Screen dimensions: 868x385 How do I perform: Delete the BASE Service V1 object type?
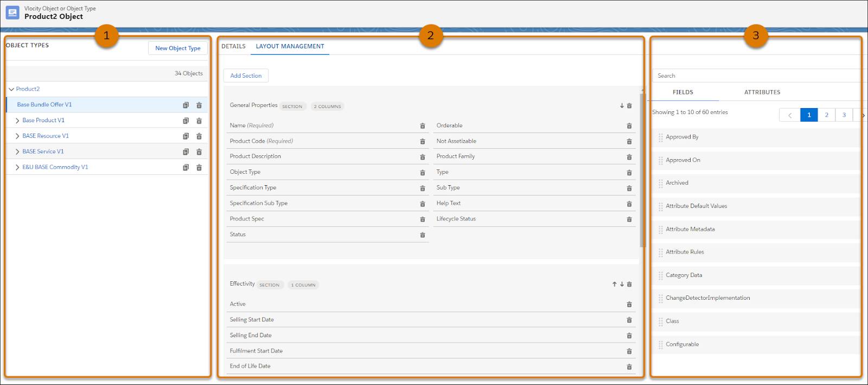pyautogui.click(x=199, y=152)
